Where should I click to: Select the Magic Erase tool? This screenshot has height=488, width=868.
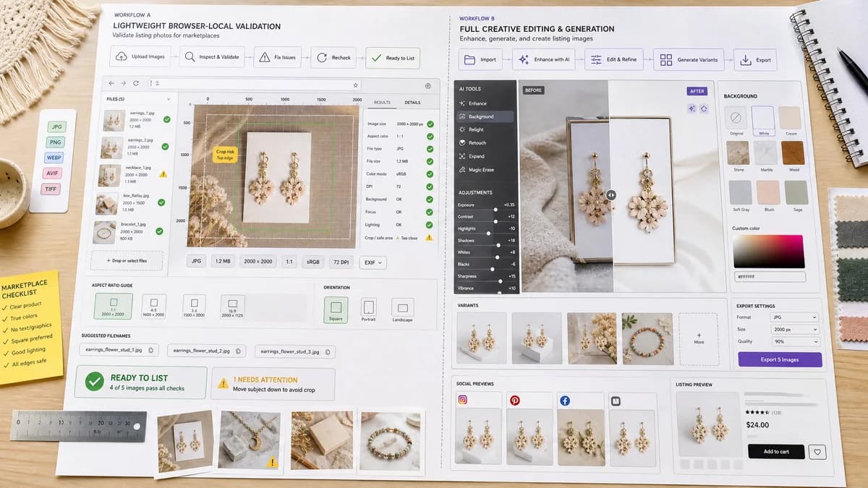pyautogui.click(x=485, y=170)
